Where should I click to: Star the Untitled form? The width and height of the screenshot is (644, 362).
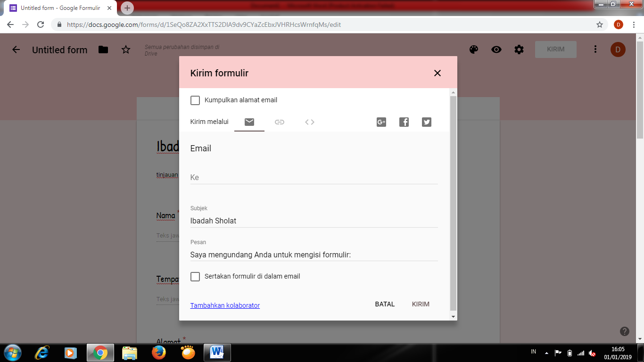126,49
